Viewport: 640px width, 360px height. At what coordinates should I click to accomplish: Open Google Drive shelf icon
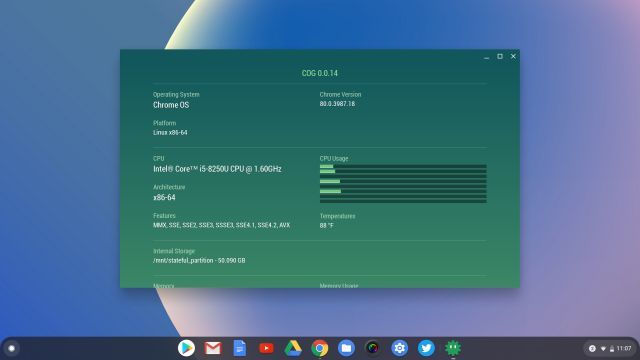click(x=293, y=348)
